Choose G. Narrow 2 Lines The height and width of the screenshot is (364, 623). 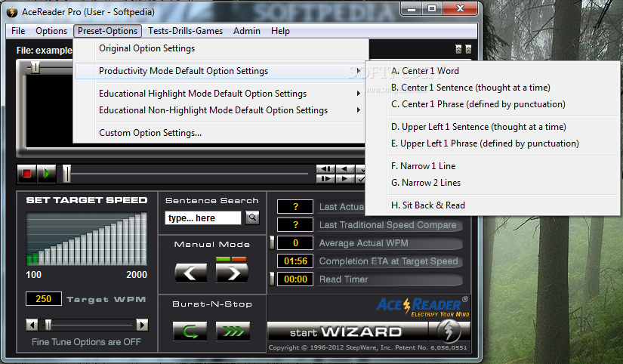point(492,183)
